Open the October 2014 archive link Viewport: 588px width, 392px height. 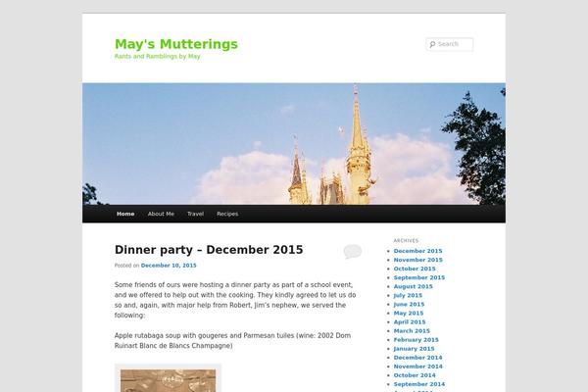pyautogui.click(x=415, y=375)
